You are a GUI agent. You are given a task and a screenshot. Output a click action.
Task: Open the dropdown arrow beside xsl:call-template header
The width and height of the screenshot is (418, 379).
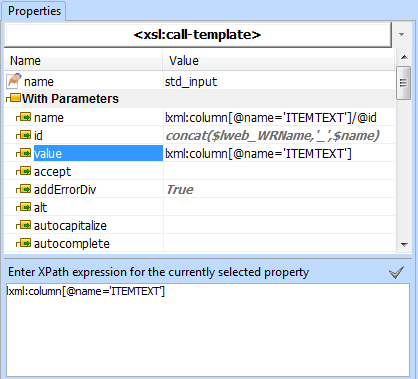tap(402, 34)
